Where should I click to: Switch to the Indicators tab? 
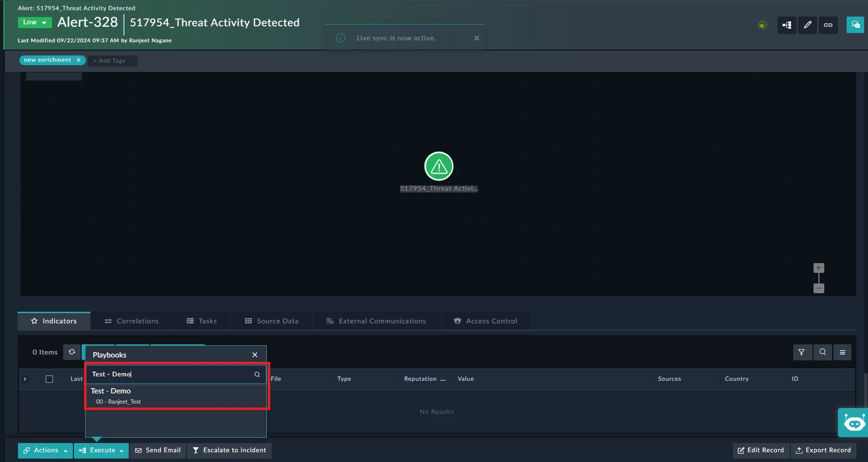(x=54, y=321)
